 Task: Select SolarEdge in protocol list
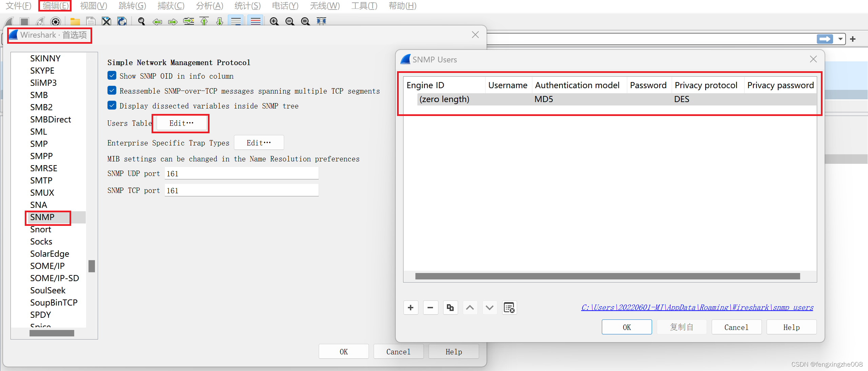pyautogui.click(x=50, y=254)
